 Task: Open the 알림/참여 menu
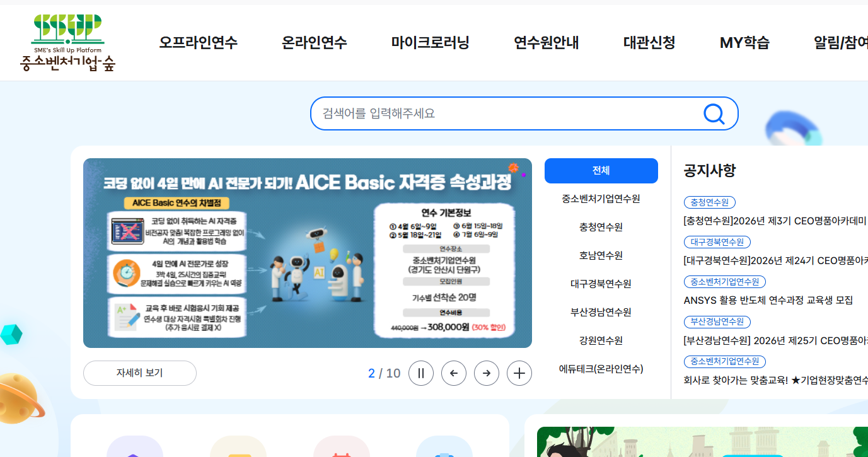[x=841, y=43]
